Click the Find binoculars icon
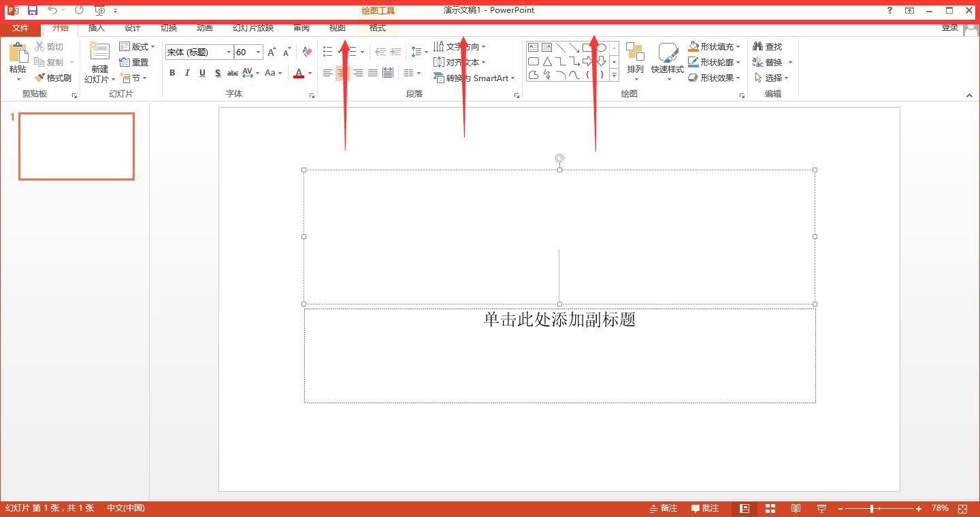The height and width of the screenshot is (517, 980). pos(758,47)
